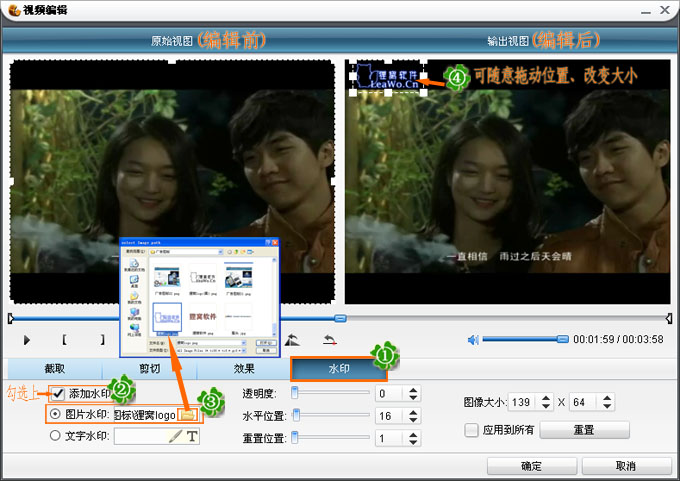Image resolution: width=680 pixels, height=481 pixels.
Task: Click the text watermark pencil icon
Action: 175,436
